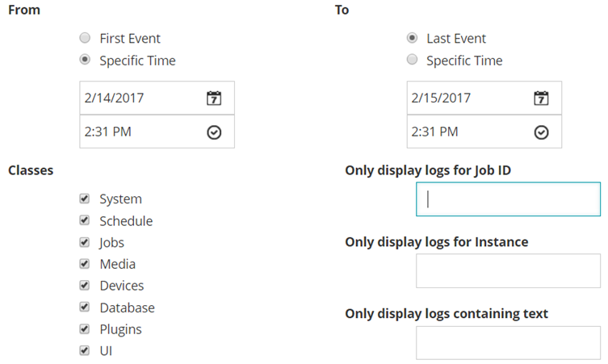Screen dimensions: 608x364
Task: Open the To date calendar picker
Action: 542,98
